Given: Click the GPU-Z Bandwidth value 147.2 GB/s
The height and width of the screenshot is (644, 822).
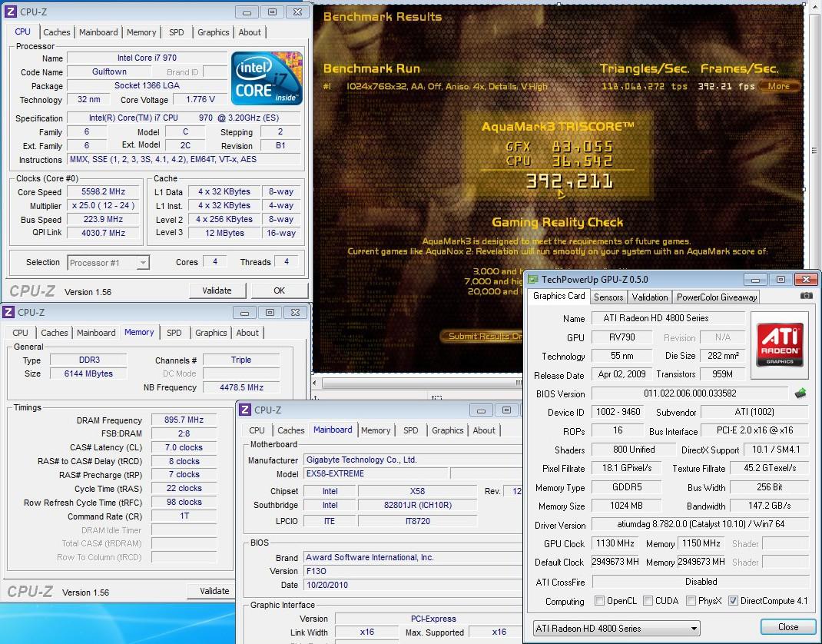Looking at the screenshot, I should point(769,506).
